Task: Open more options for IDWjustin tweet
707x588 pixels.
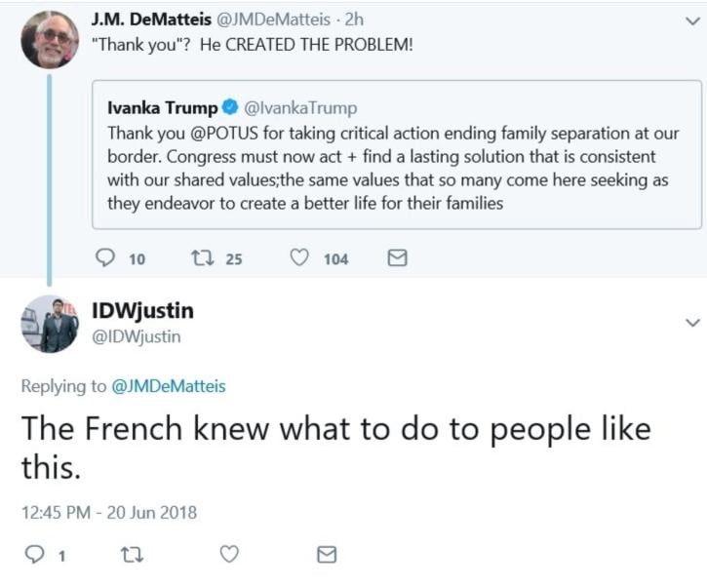Action: coord(691,322)
